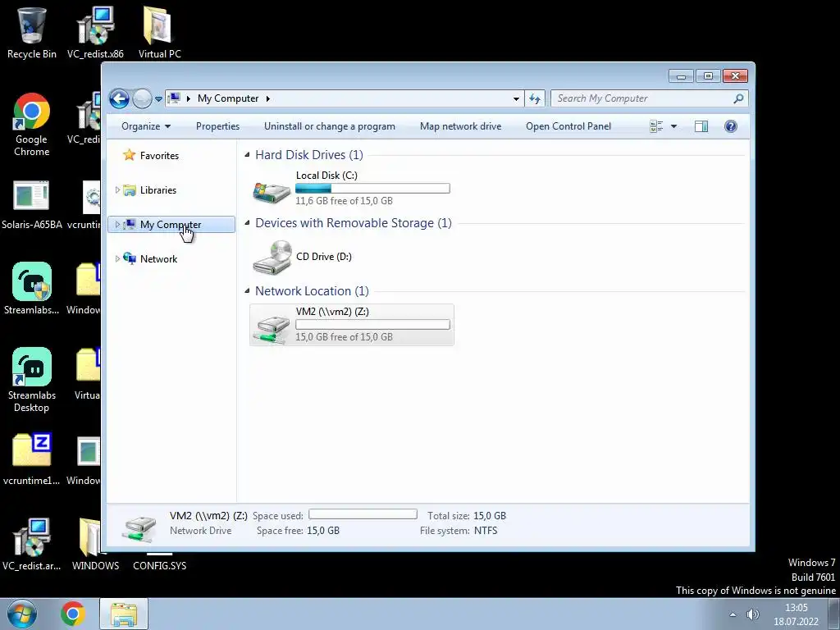840x630 pixels.
Task: Open the Organize menu
Action: pos(146,126)
